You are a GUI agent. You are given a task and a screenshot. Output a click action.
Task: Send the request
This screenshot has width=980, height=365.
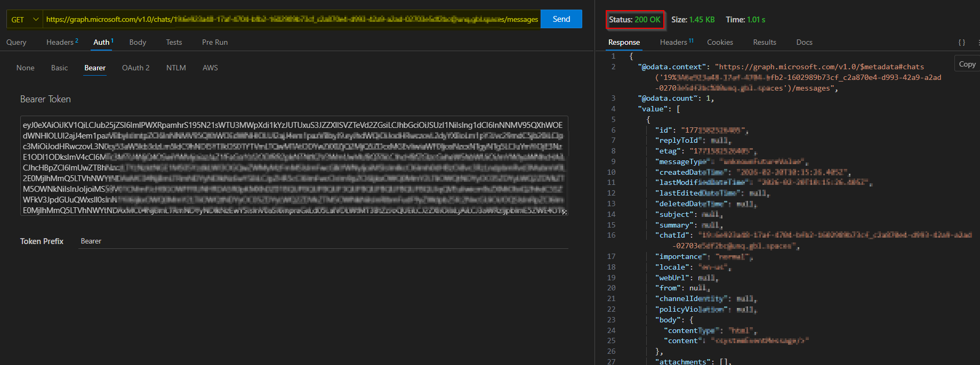click(561, 19)
